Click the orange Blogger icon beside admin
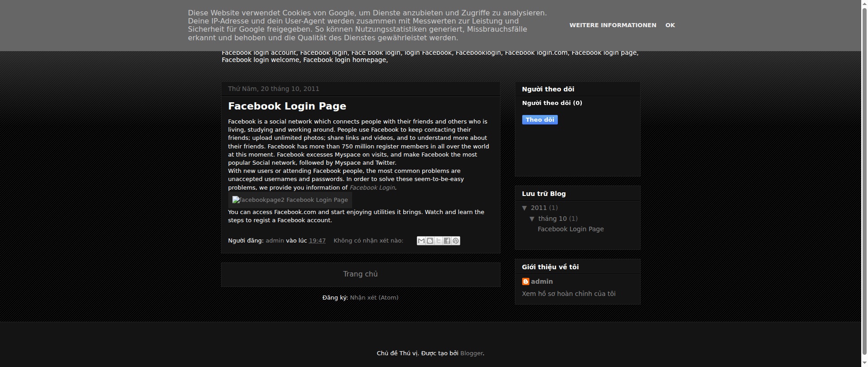868x367 pixels. point(525,281)
